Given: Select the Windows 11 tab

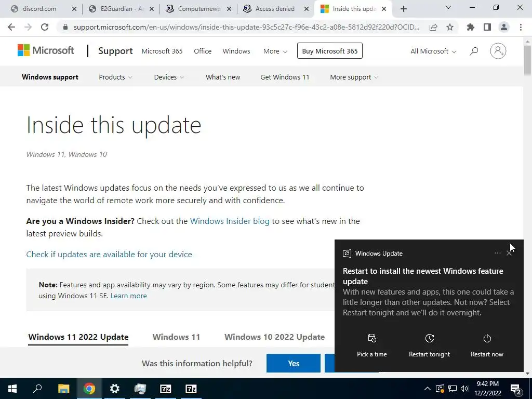Looking at the screenshot, I should [176, 337].
